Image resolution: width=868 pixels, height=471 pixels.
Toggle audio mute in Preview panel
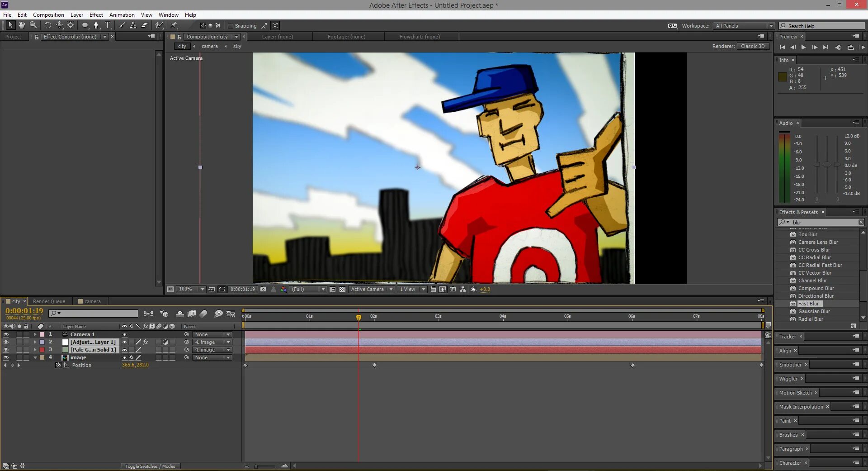(x=838, y=48)
